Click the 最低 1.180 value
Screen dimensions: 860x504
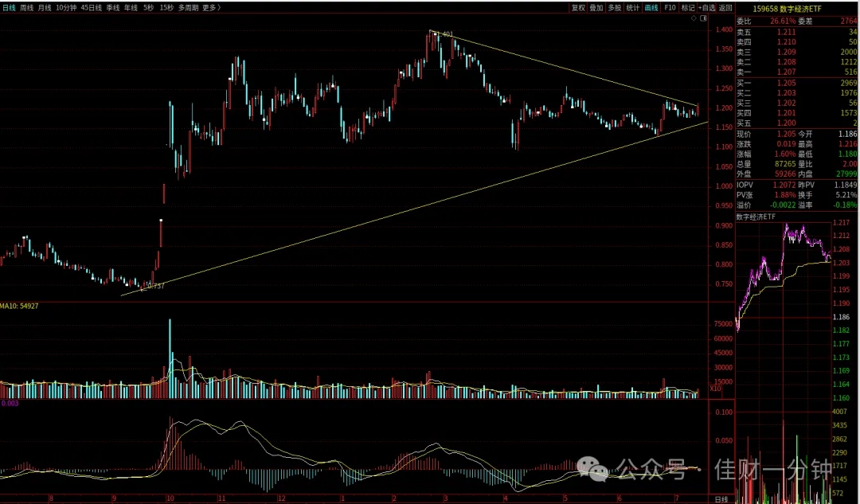[848, 154]
